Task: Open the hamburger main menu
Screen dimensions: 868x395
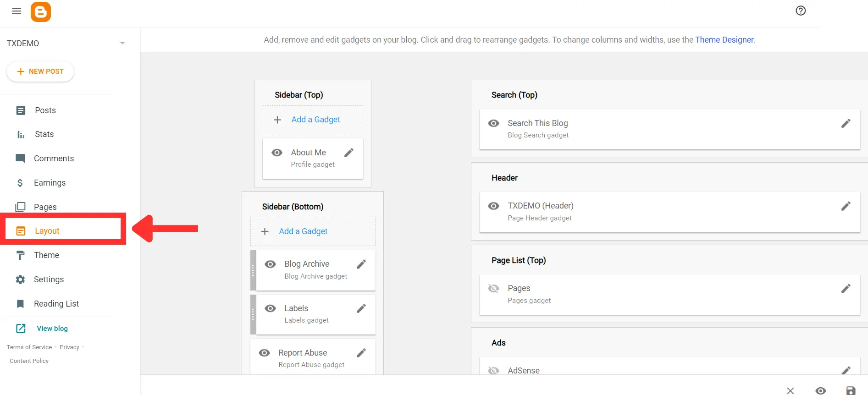Action: 17,11
